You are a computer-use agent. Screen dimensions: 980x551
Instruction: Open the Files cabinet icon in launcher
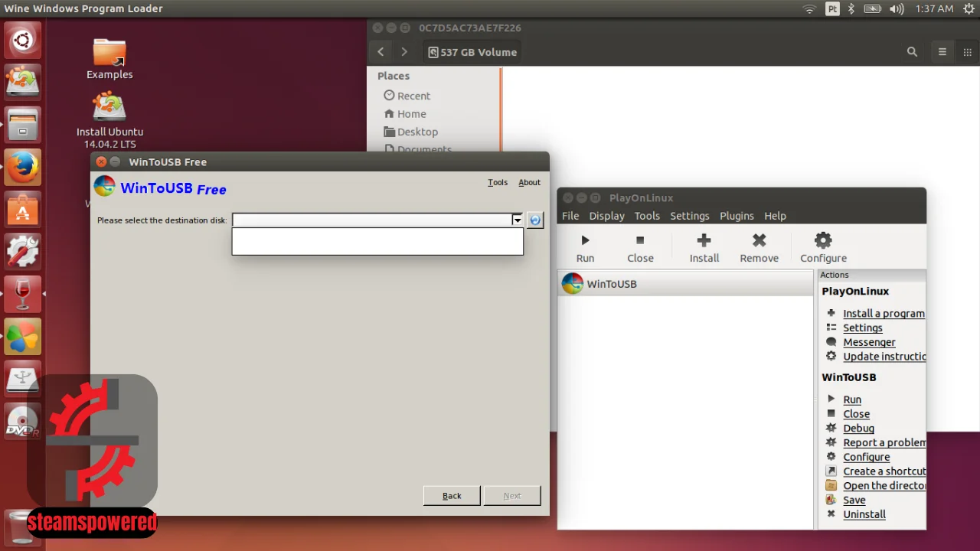click(x=22, y=125)
